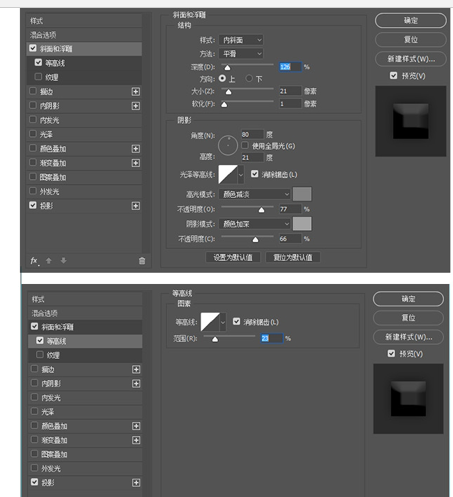Image resolution: width=453 pixels, height=497 pixels.
Task: Click 新建样式(W)... in the Contour dialog
Action: pyautogui.click(x=408, y=337)
